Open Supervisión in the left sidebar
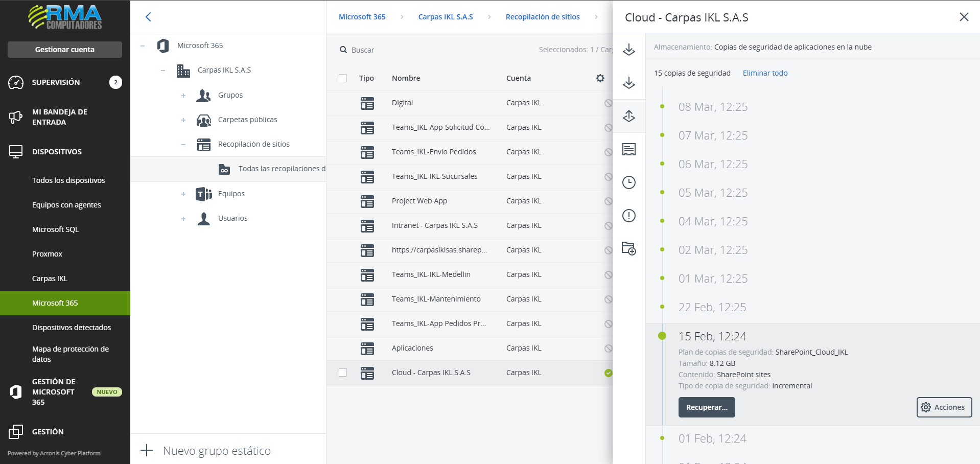The width and height of the screenshot is (980, 464). (x=56, y=82)
